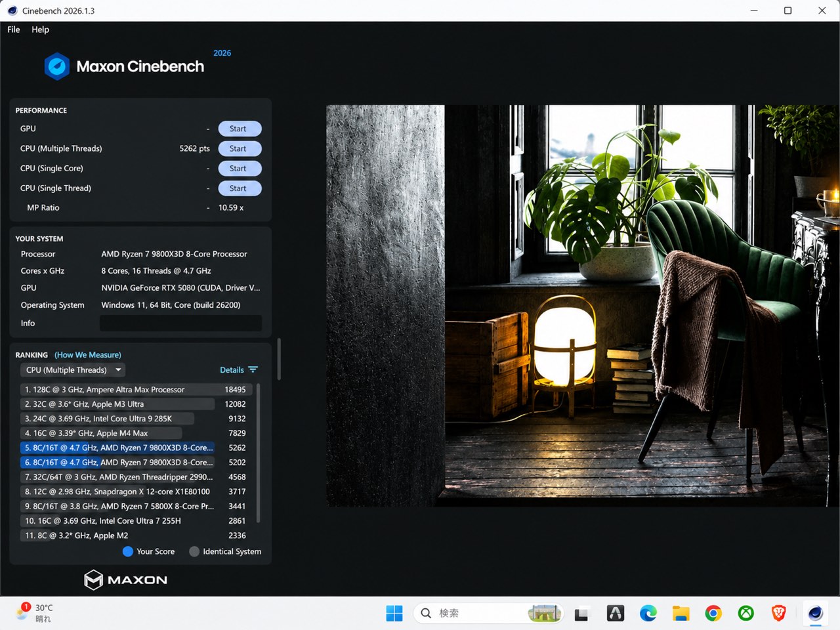The width and height of the screenshot is (840, 630).
Task: Click the Info text field
Action: 180,323
